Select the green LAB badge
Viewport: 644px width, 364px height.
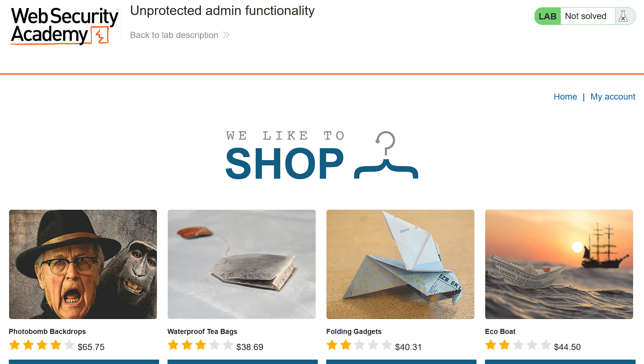[x=547, y=16]
